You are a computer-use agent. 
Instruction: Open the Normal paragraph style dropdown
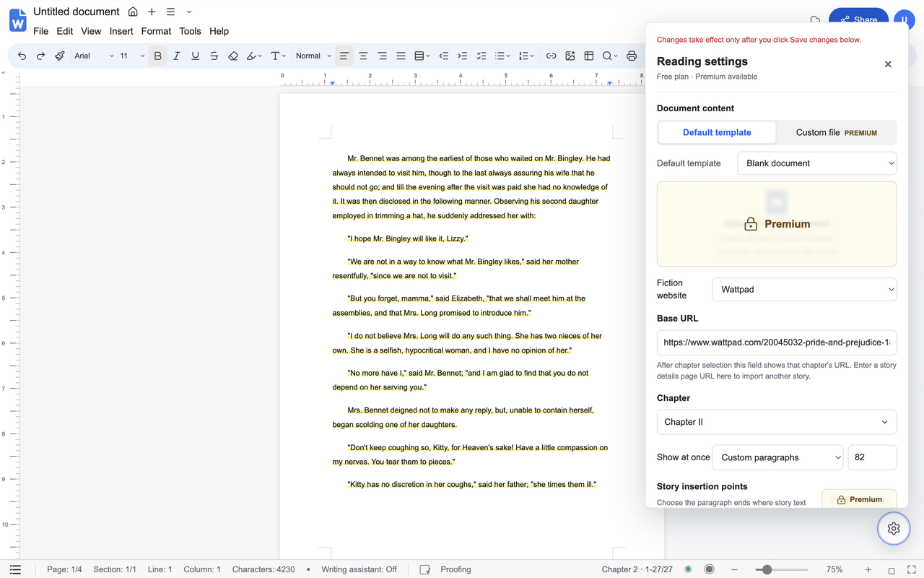click(313, 56)
